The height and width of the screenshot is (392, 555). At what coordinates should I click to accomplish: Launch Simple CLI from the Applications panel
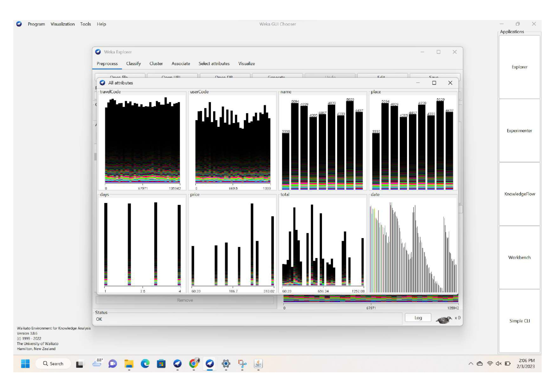coord(519,320)
